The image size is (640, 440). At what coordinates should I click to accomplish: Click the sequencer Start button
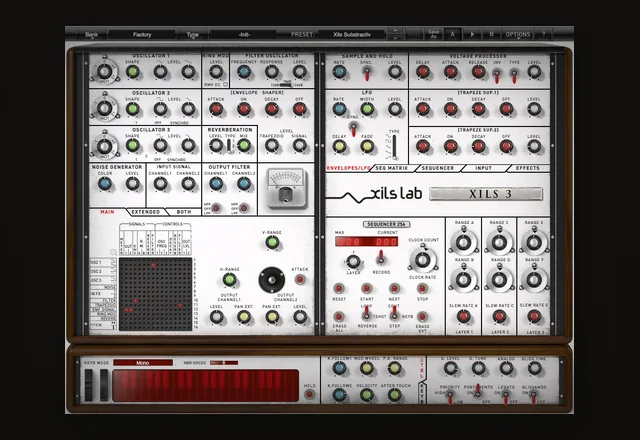(367, 289)
